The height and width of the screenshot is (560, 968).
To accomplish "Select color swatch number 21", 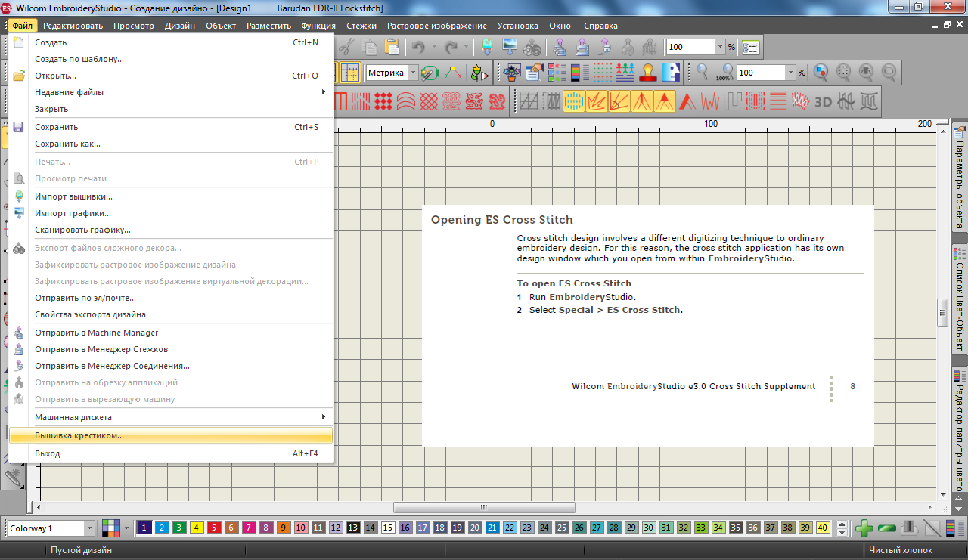I will point(492,528).
